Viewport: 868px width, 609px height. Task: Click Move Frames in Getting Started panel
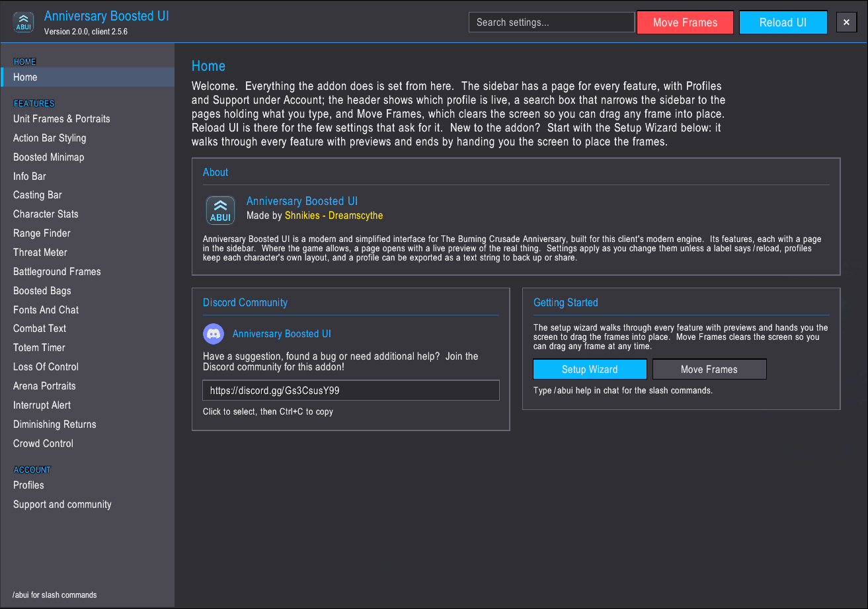[x=709, y=370]
